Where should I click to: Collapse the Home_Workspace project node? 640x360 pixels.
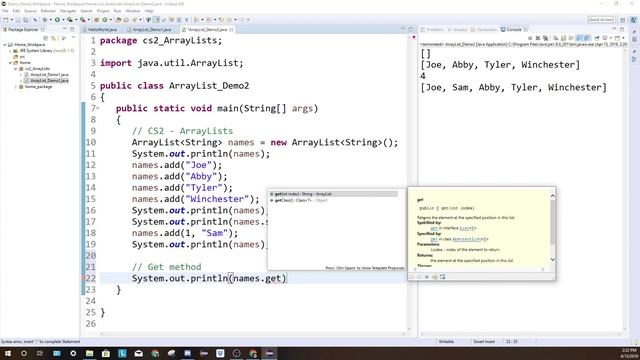pos(5,44)
